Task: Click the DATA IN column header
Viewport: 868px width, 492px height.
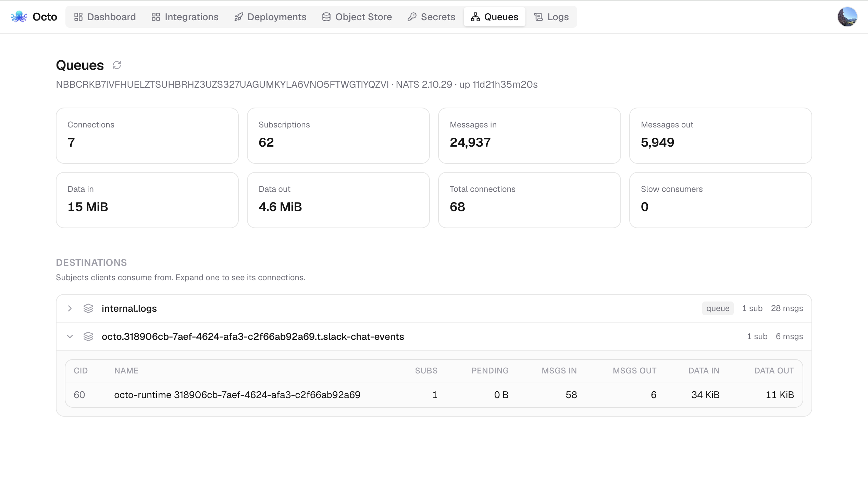Action: 704,371
